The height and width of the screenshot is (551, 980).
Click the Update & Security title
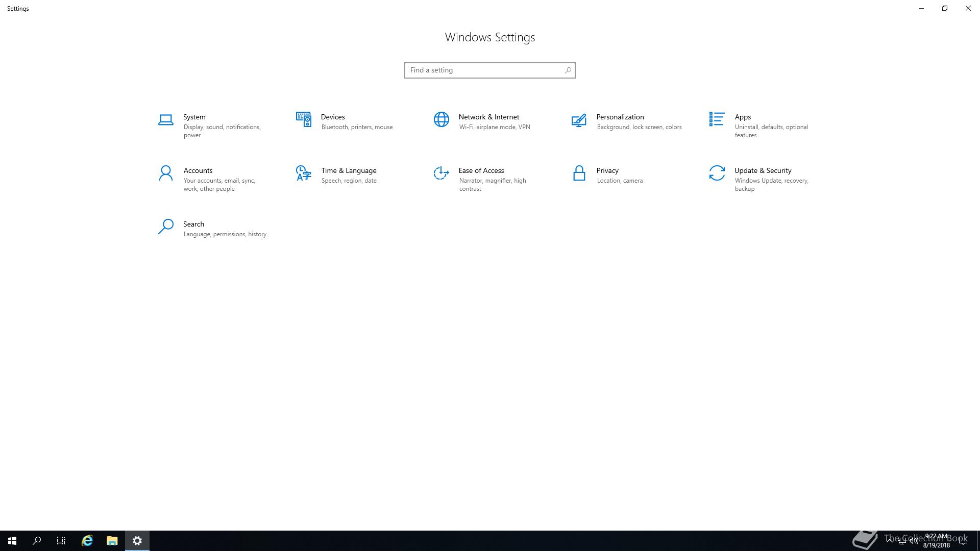[763, 170]
